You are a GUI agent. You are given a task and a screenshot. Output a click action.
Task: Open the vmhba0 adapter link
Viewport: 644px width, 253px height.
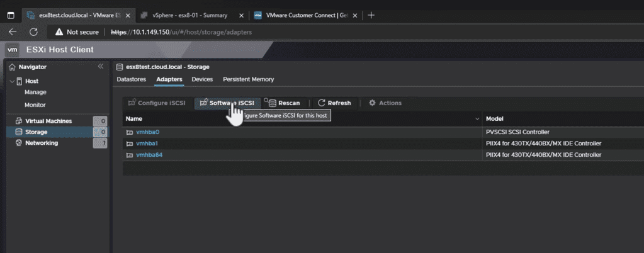point(147,132)
